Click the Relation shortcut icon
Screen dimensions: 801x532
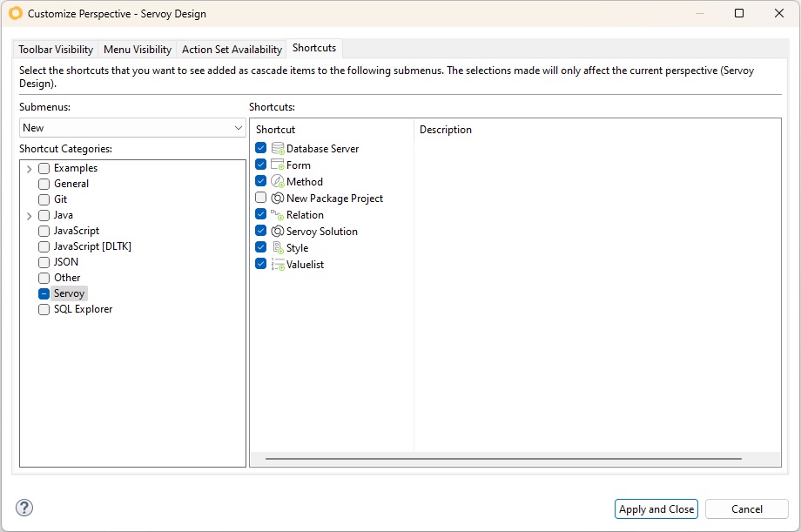tap(278, 215)
